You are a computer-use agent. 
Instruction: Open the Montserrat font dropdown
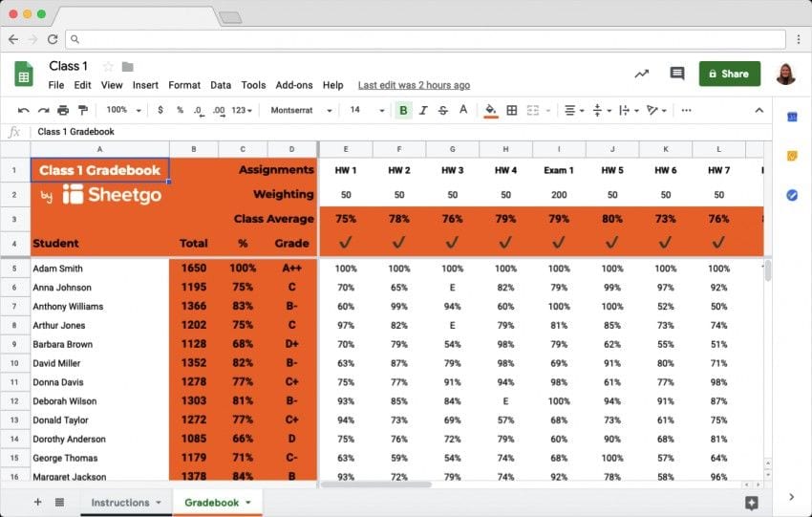301,110
